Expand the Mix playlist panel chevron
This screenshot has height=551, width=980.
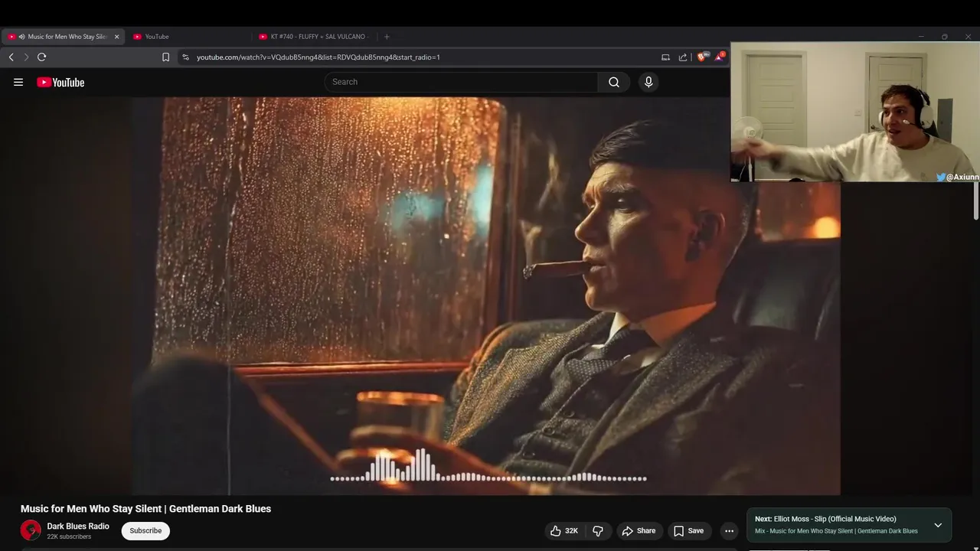(938, 525)
